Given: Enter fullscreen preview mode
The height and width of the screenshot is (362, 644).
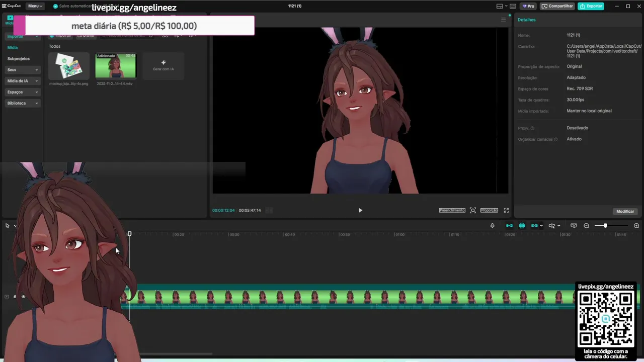Looking at the screenshot, I should (506, 210).
